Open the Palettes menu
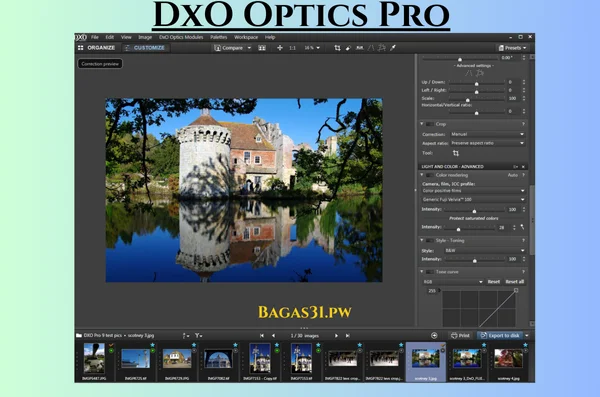The image size is (600, 397). (218, 37)
